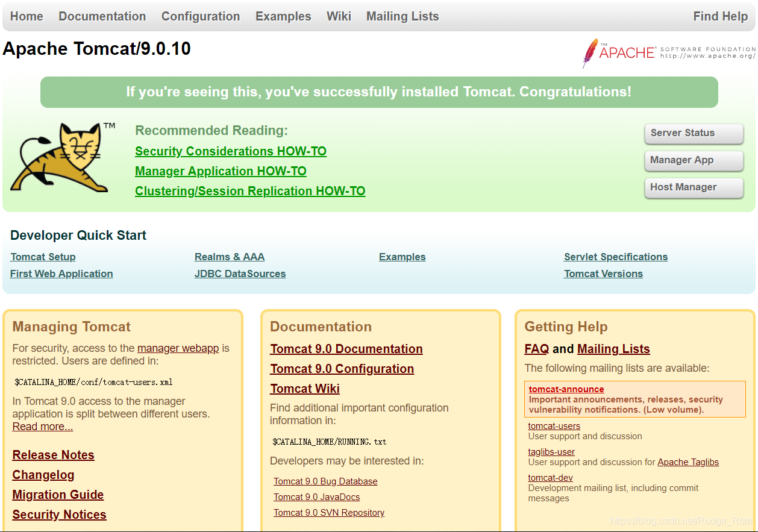The width and height of the screenshot is (758, 532).
Task: Open the Tomcat Versions link
Action: pyautogui.click(x=603, y=274)
